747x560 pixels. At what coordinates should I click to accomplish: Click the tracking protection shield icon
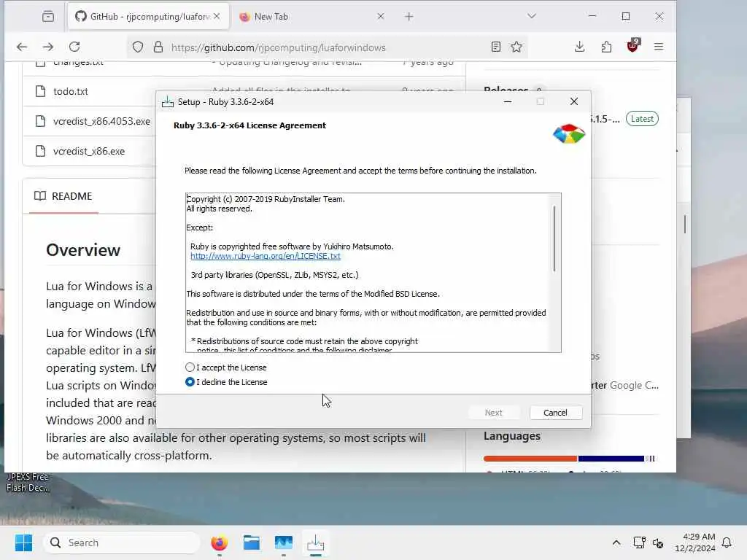pyautogui.click(x=138, y=47)
